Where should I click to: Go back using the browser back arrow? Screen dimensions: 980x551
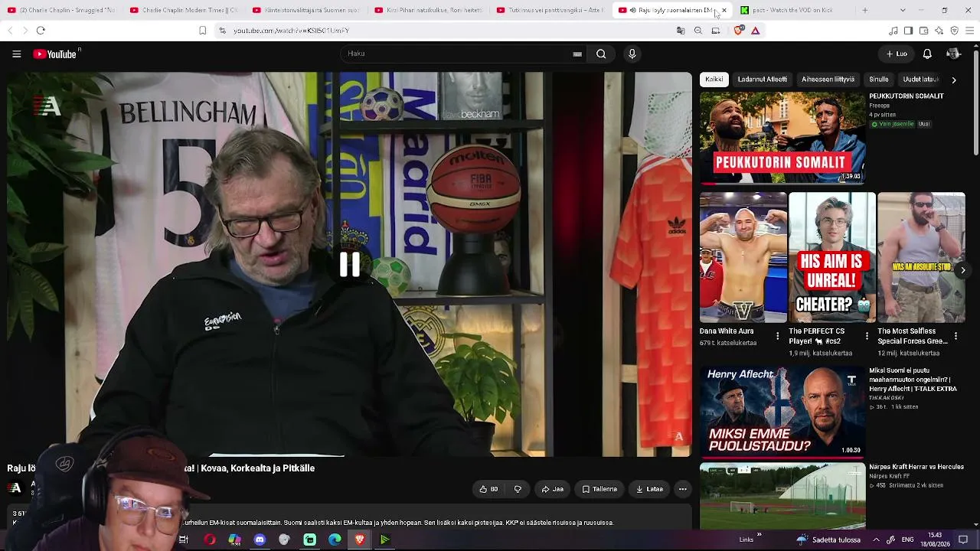pos(10,31)
